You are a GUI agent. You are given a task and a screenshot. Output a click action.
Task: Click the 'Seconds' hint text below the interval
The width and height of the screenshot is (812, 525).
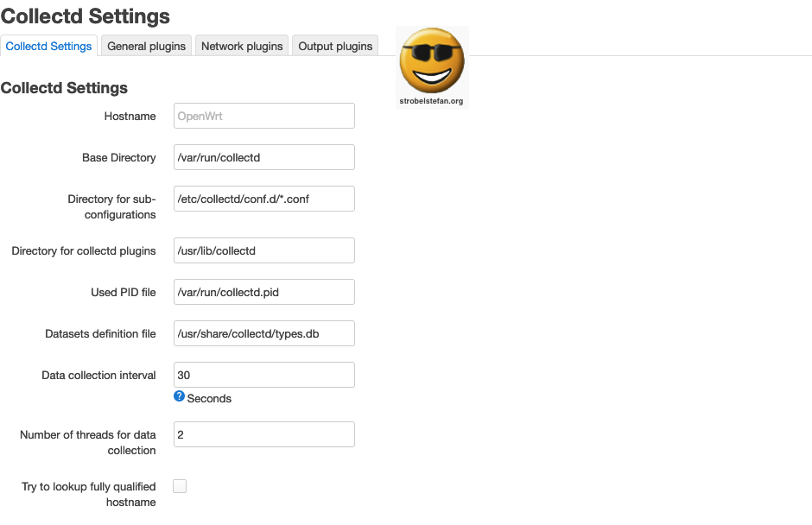[209, 399]
